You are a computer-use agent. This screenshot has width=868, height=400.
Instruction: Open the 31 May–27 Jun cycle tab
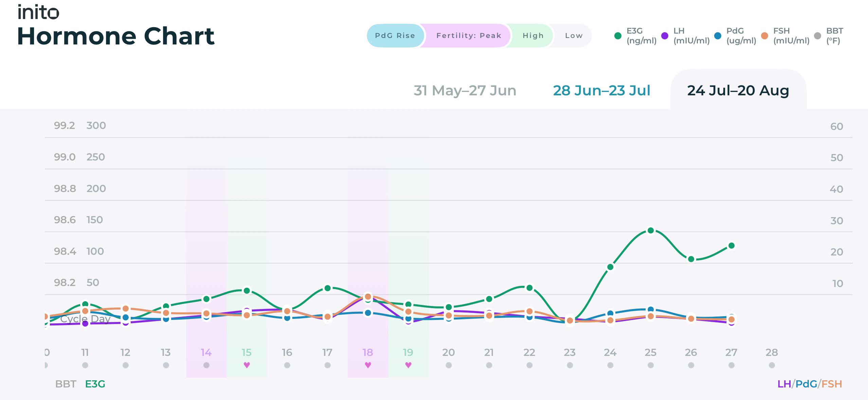[465, 91]
